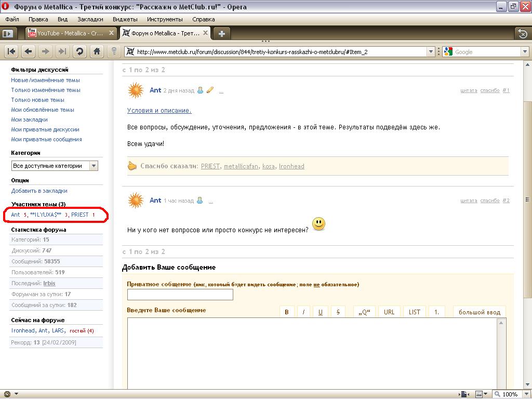
Task: Click the Приватное сообщение input field
Action: coord(180,295)
